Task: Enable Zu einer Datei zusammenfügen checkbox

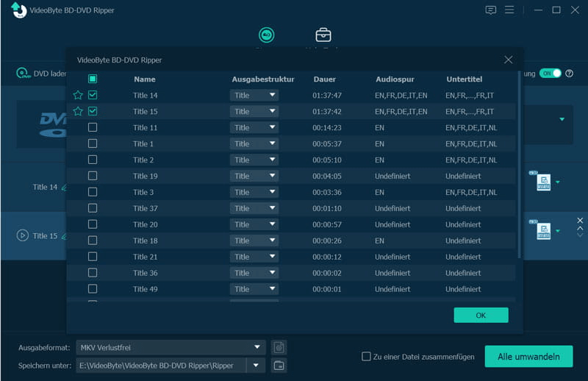Action: click(366, 356)
